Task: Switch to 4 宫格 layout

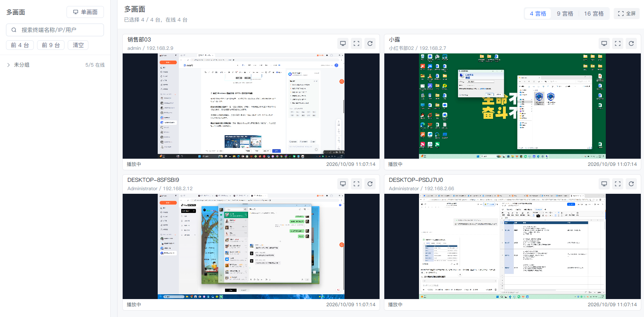Action: click(538, 14)
